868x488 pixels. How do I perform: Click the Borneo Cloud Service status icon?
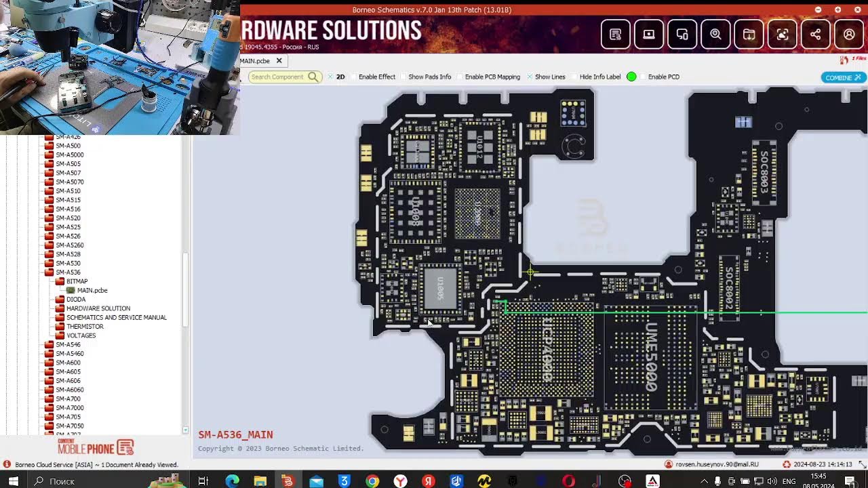coord(7,464)
